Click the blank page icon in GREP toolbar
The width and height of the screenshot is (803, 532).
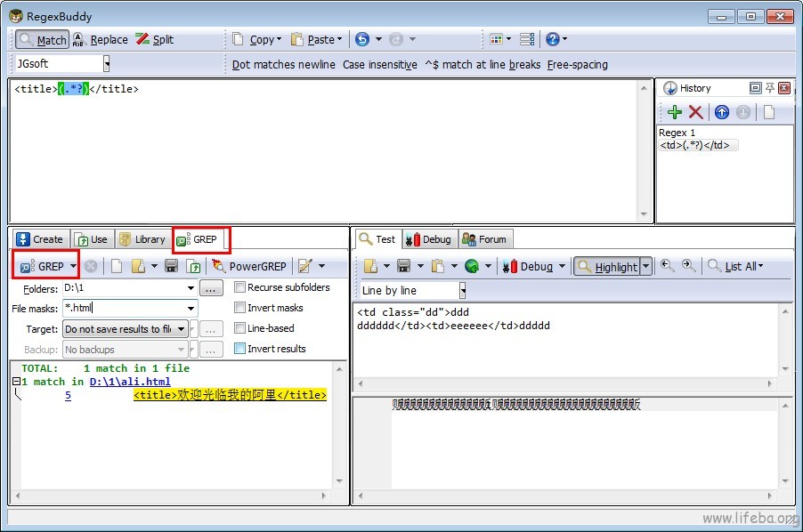tap(117, 266)
